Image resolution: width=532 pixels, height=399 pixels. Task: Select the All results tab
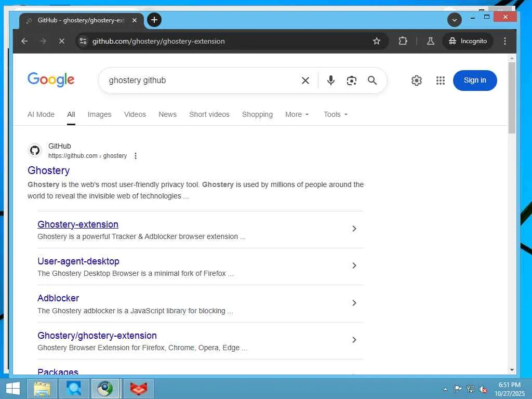(71, 114)
